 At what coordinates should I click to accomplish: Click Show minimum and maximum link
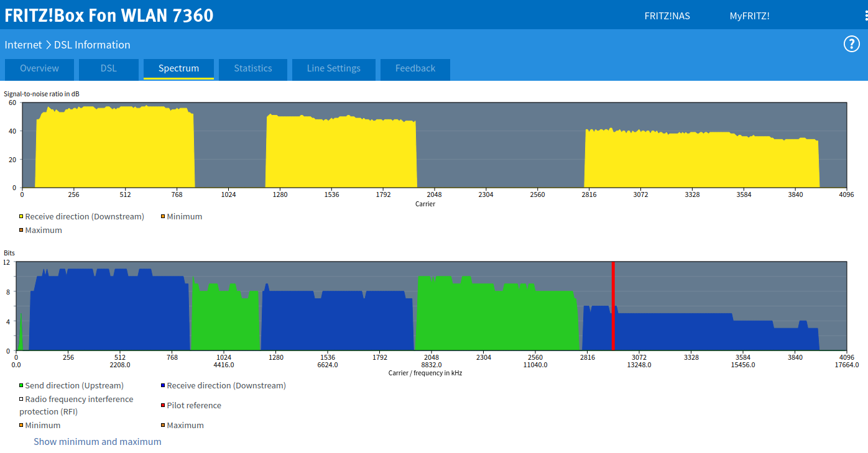click(98, 442)
